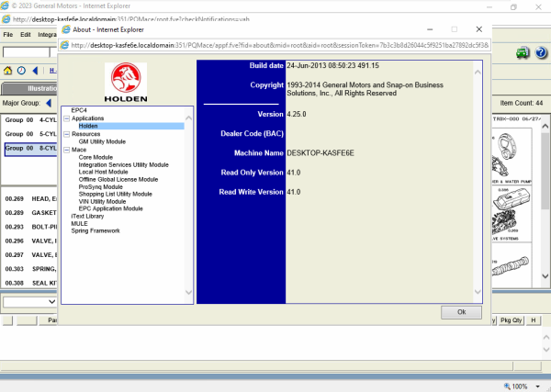Screen dimensions: 551x392
Task: Click the About dialog address bar
Action: click(275, 45)
